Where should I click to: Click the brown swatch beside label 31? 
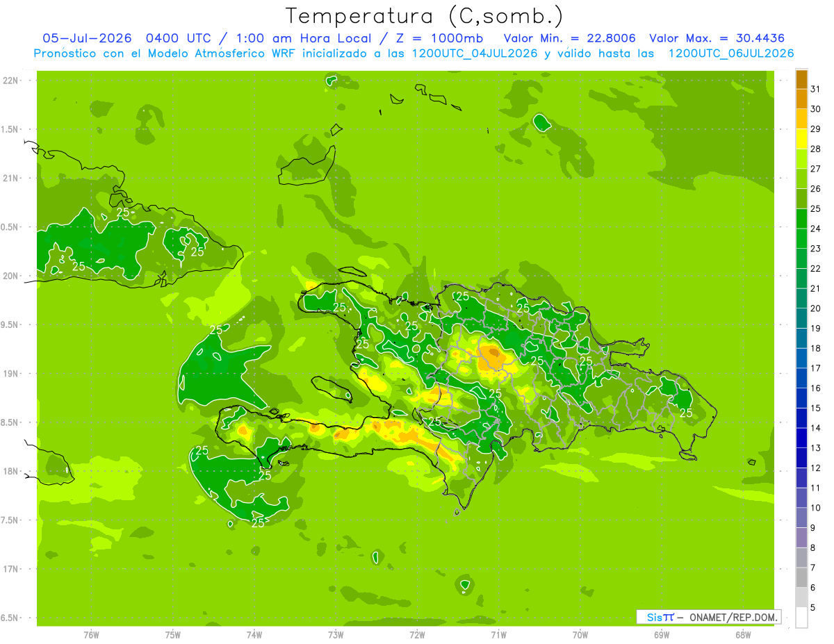[x=801, y=80]
